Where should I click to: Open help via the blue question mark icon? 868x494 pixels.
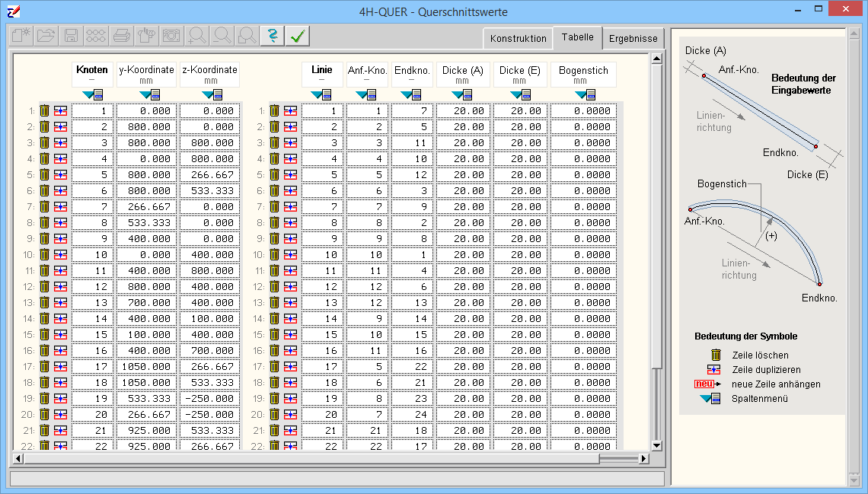[x=272, y=36]
